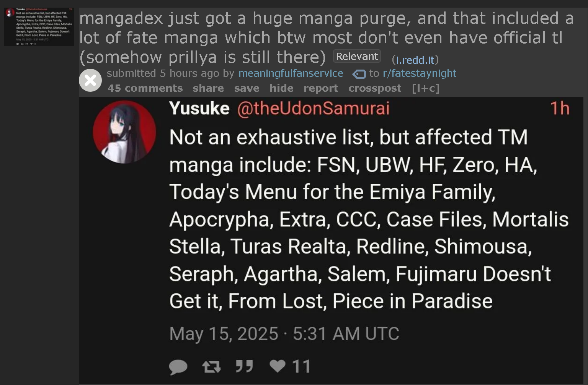This screenshot has width=588, height=385.
Task: Open the i.redd.it domain link
Action: [x=415, y=60]
